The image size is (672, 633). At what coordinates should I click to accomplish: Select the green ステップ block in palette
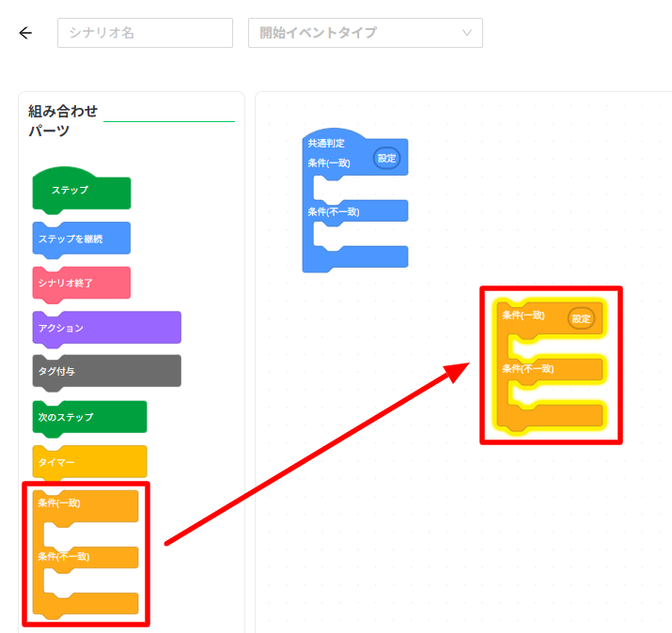pos(81,191)
